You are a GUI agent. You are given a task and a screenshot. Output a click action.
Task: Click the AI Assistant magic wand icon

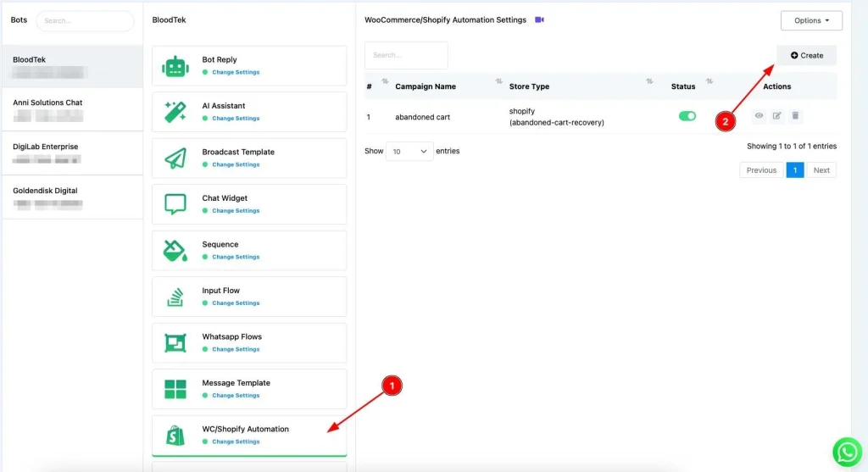click(175, 113)
